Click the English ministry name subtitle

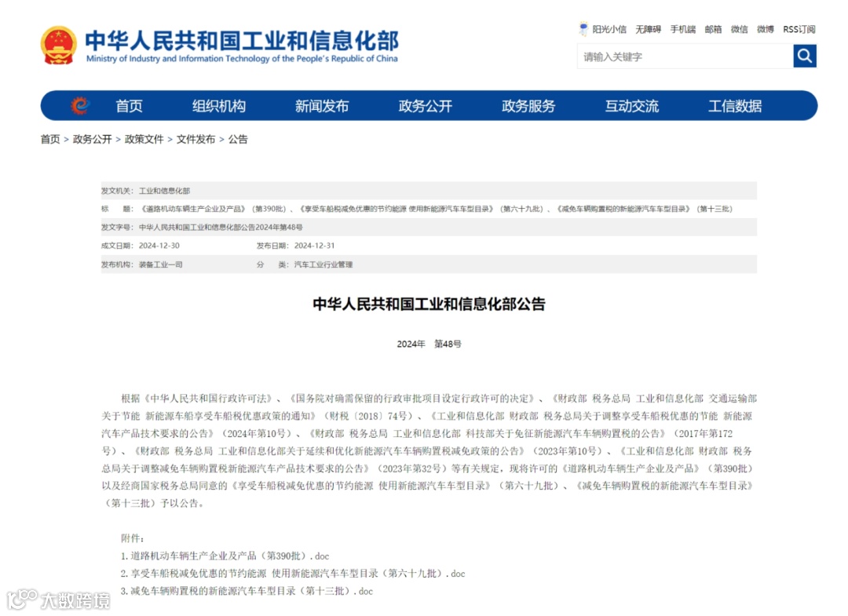pyautogui.click(x=242, y=58)
